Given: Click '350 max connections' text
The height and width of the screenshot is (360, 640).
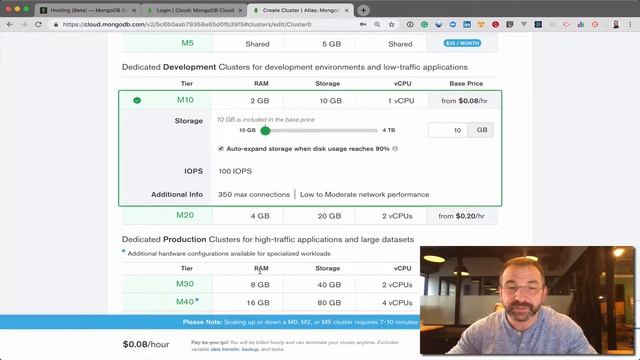Looking at the screenshot, I should click(x=254, y=195).
